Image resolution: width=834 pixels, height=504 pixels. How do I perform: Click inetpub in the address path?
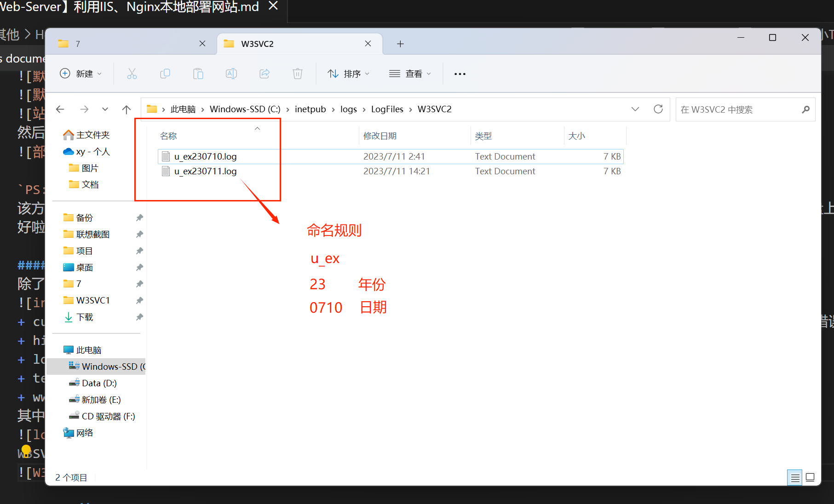pyautogui.click(x=311, y=109)
